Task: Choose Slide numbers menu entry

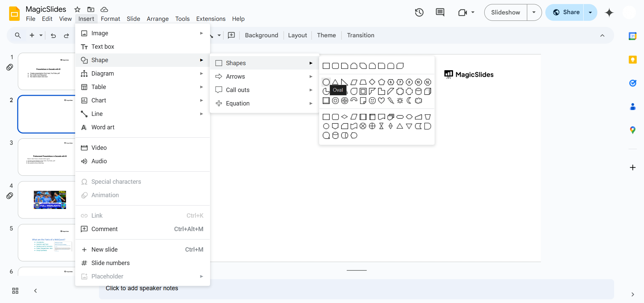Action: [x=143, y=263]
